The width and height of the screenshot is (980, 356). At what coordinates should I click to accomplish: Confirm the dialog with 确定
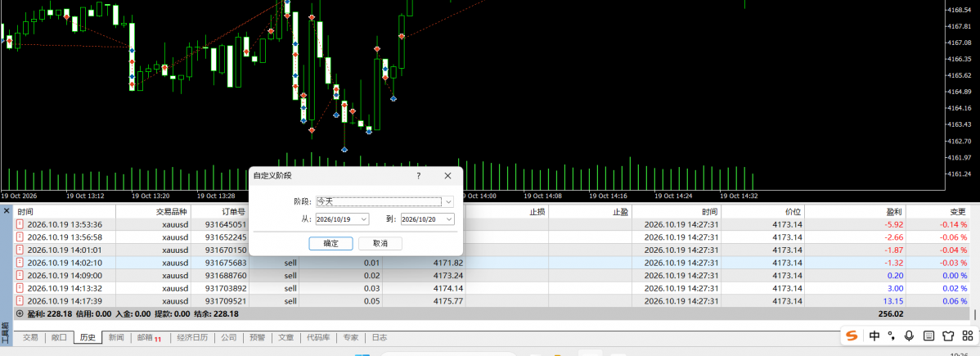(x=330, y=243)
